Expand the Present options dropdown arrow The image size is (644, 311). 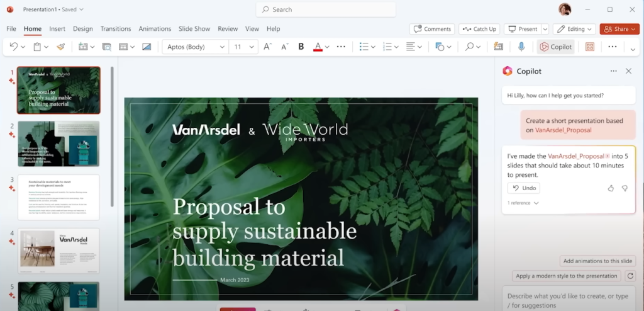tap(545, 29)
